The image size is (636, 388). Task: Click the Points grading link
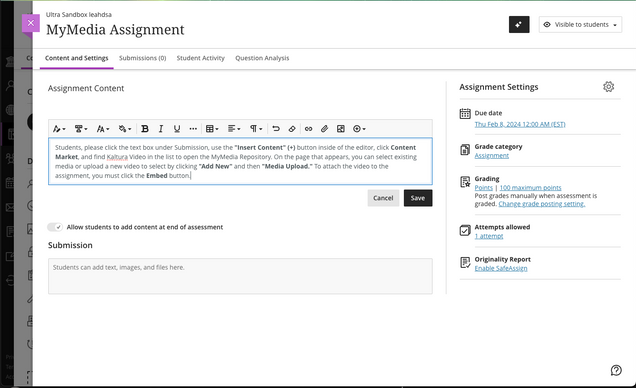[x=483, y=188]
